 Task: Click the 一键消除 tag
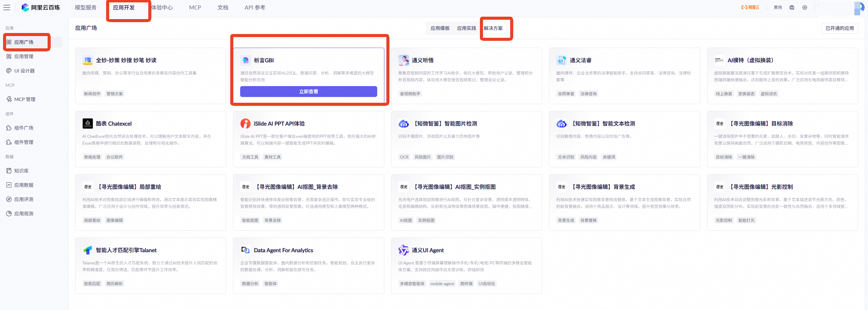point(746,157)
